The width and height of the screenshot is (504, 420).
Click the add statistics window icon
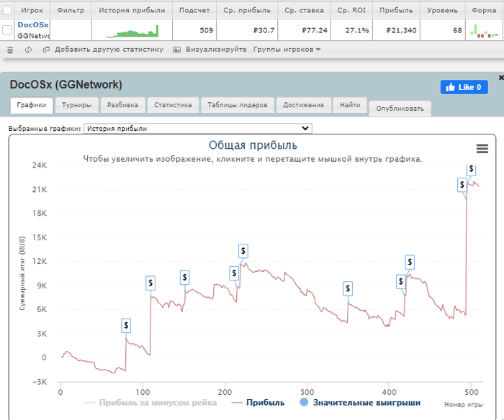46,50
